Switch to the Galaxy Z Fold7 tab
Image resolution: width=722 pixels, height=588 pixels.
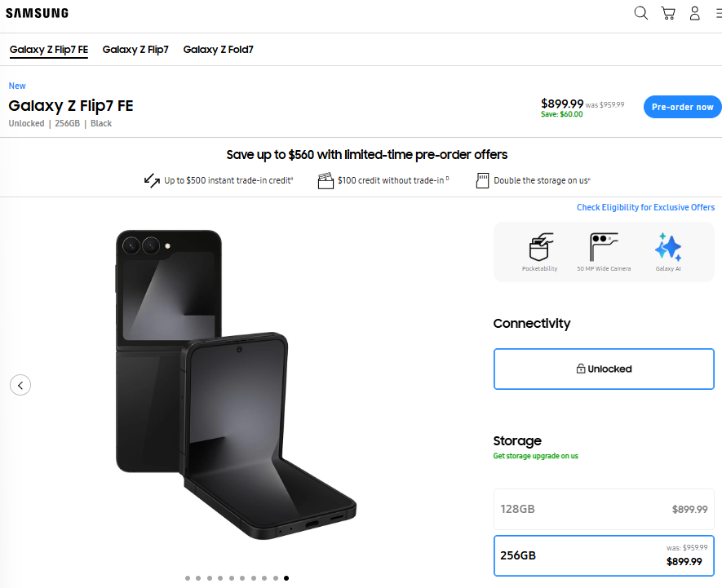(x=219, y=50)
